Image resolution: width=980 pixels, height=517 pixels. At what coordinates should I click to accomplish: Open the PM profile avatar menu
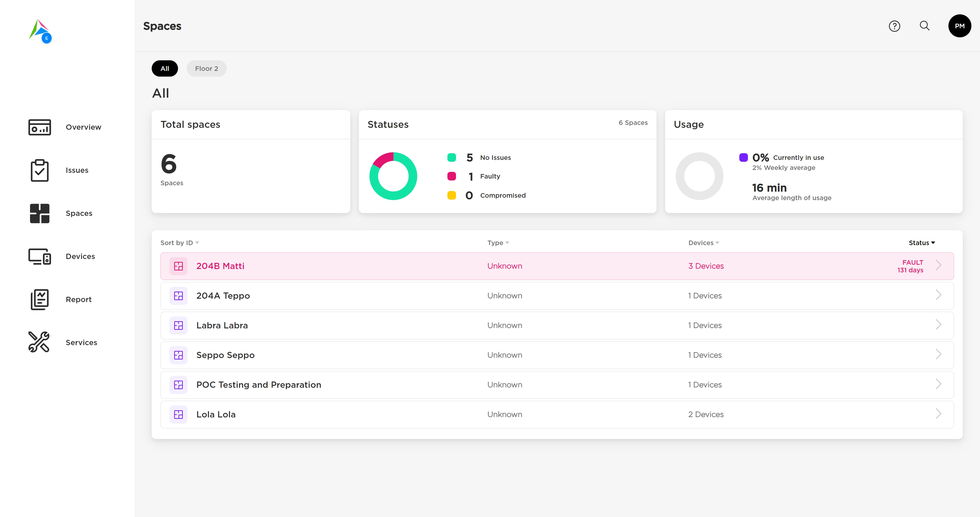click(959, 26)
